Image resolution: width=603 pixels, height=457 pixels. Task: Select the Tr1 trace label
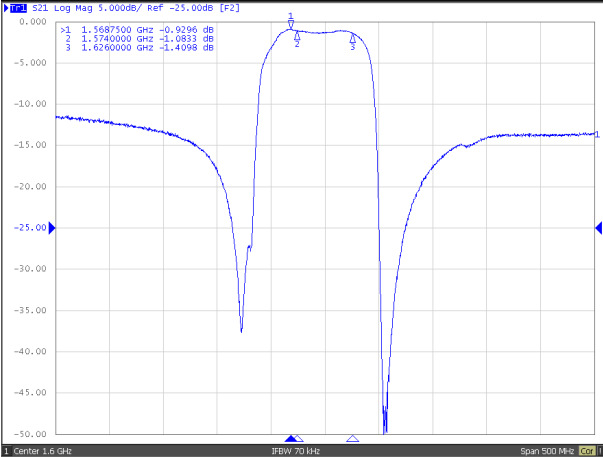(x=18, y=7)
